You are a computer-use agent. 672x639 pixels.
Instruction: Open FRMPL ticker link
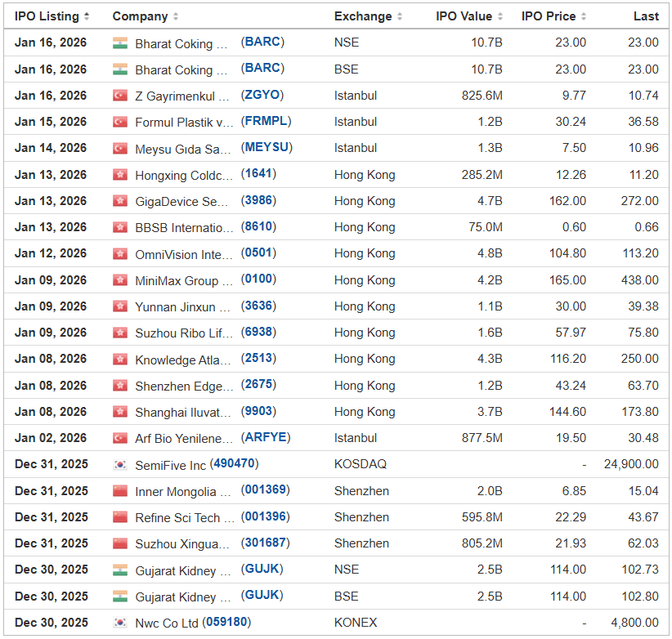pyautogui.click(x=266, y=121)
